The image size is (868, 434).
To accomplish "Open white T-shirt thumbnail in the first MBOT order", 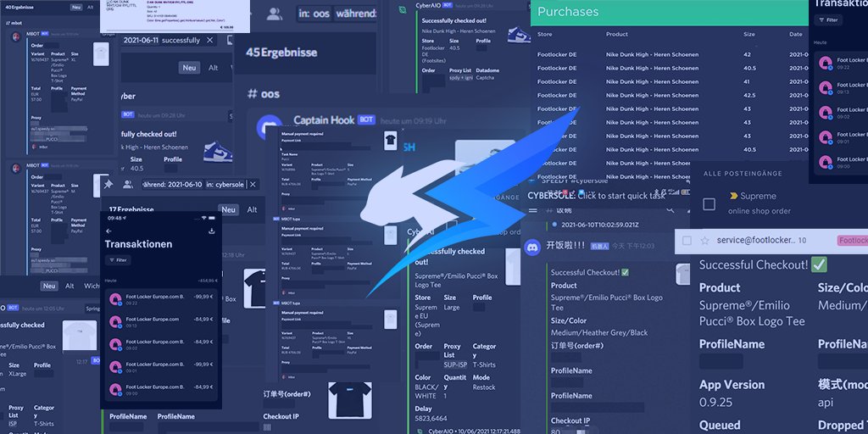I will (x=102, y=54).
